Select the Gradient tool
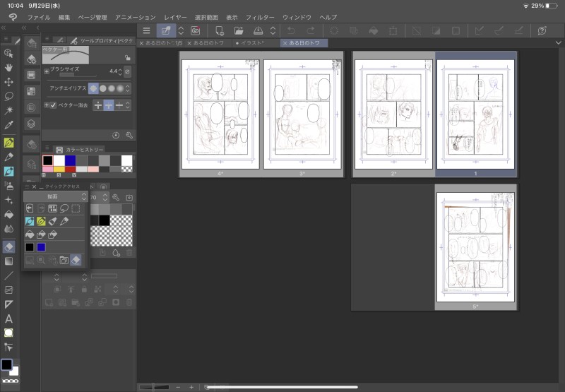The width and height of the screenshot is (565, 392). 9,261
